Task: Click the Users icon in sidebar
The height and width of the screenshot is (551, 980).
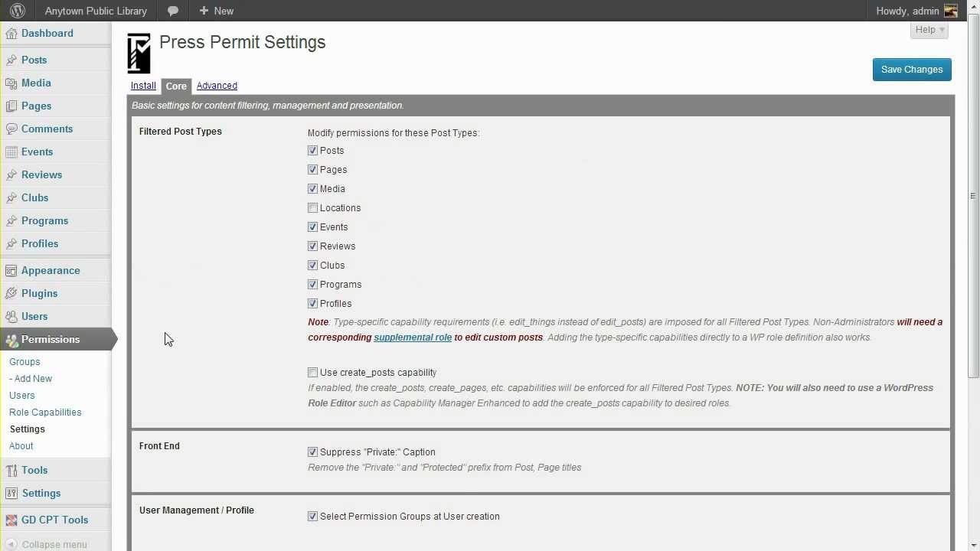Action: 11,316
